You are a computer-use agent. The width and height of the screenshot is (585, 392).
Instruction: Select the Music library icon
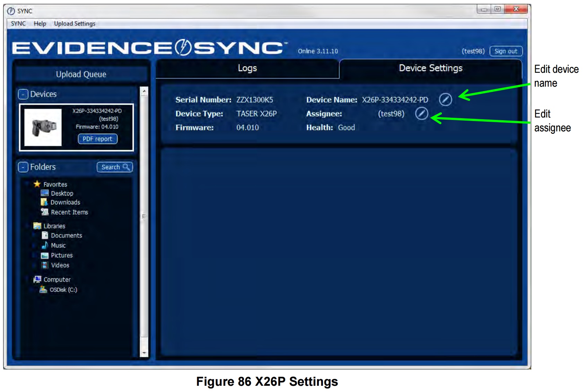pos(45,245)
